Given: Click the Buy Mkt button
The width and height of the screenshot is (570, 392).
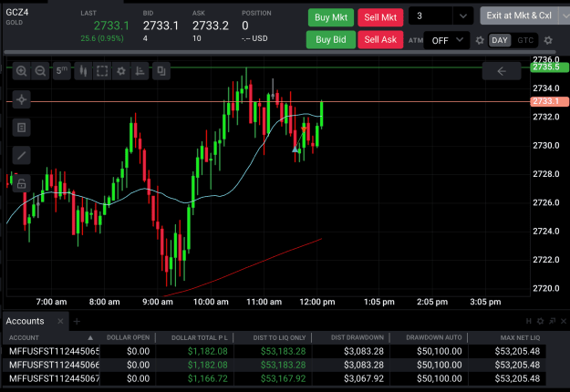Looking at the screenshot, I should coord(331,17).
